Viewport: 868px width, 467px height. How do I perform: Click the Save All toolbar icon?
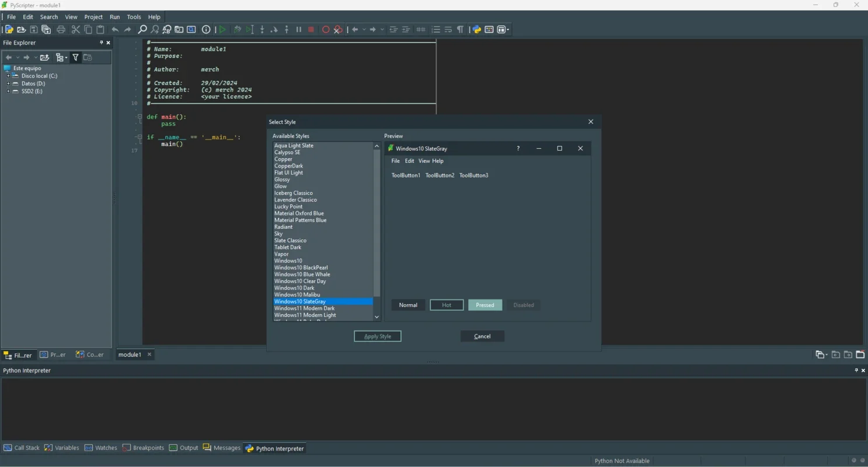[x=46, y=30]
